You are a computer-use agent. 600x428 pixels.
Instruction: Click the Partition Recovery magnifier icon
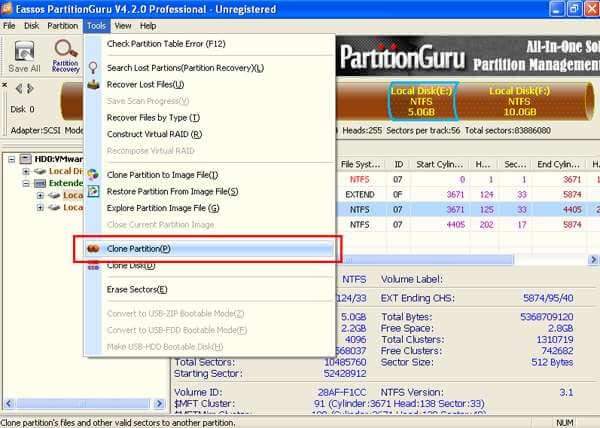(66, 49)
